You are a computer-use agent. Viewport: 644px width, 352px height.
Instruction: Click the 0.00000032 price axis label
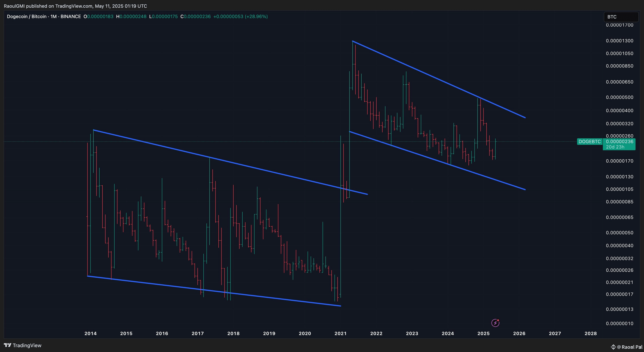coord(620,259)
